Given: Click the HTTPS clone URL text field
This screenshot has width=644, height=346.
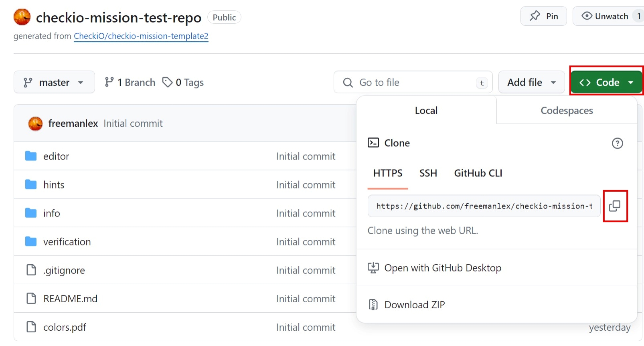Looking at the screenshot, I should [484, 206].
